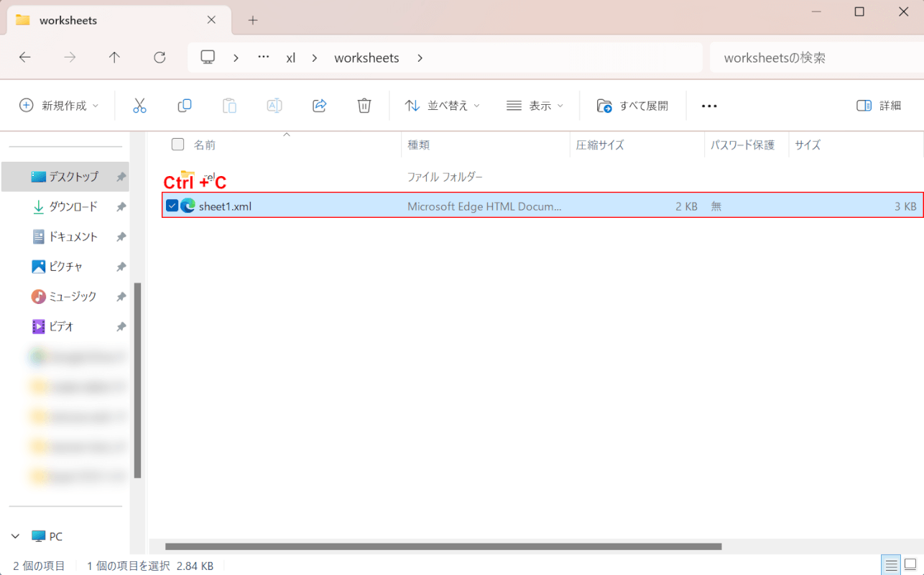
Task: Click xl in the address breadcrumb
Action: [291, 57]
